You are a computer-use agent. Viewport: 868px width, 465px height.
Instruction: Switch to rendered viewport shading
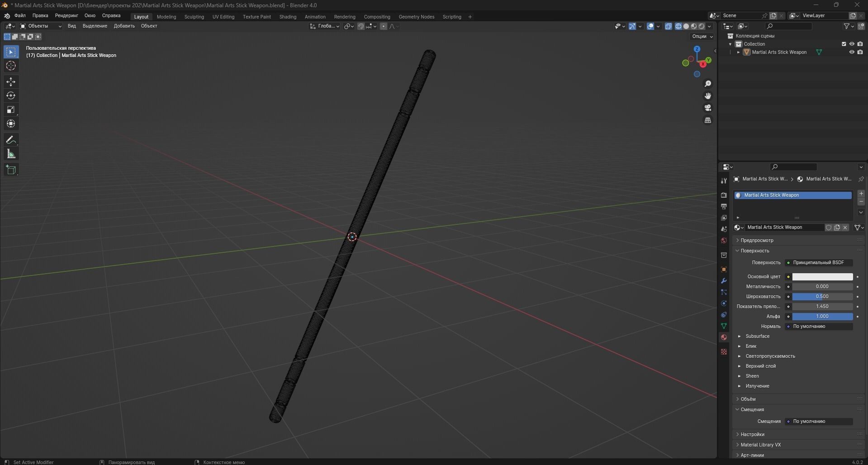click(702, 26)
